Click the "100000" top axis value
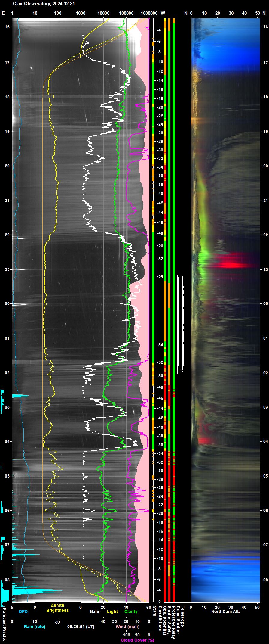The height and width of the screenshot is (644, 269). 126,13
